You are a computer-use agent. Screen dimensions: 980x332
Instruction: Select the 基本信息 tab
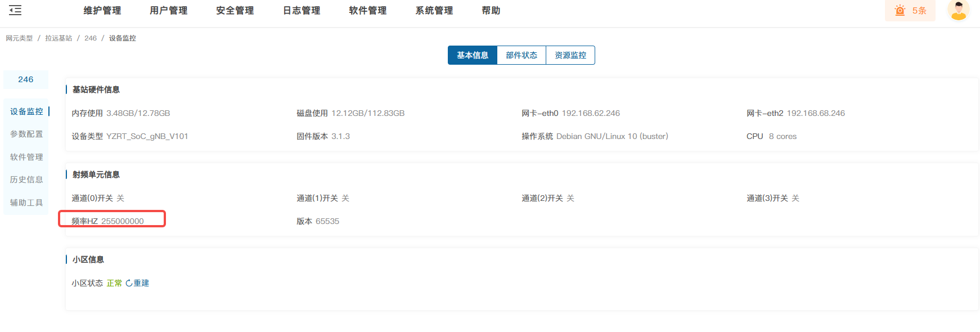point(472,55)
